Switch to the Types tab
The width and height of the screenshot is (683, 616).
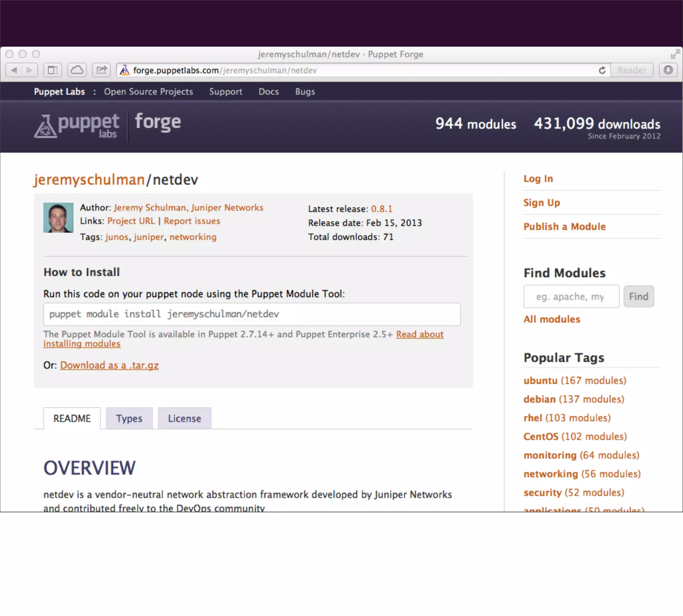[x=129, y=418]
